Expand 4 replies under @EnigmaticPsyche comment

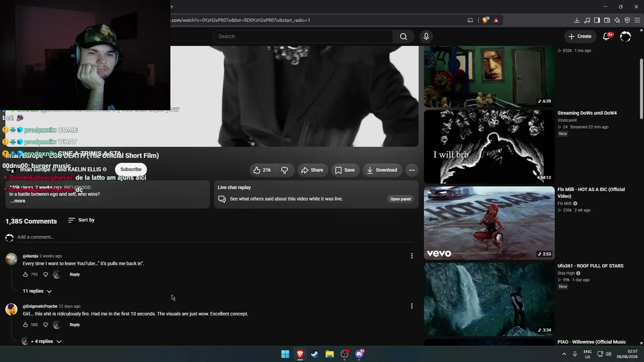pos(41,341)
